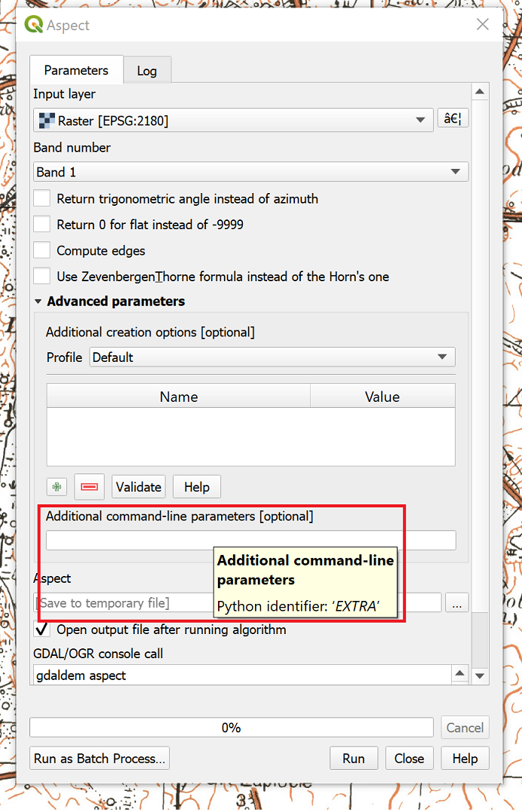Collapse the Advanced parameters section
This screenshot has height=812, width=522.
(38, 302)
